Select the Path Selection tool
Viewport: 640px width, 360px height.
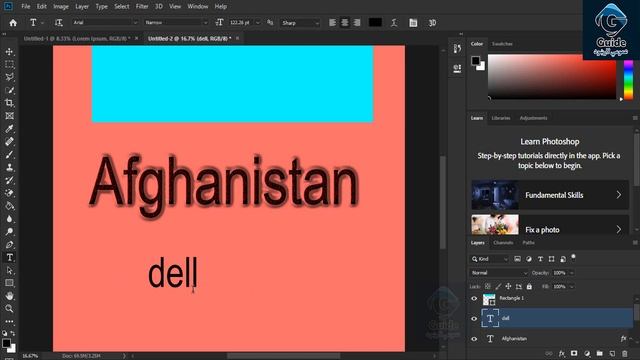(x=9, y=271)
